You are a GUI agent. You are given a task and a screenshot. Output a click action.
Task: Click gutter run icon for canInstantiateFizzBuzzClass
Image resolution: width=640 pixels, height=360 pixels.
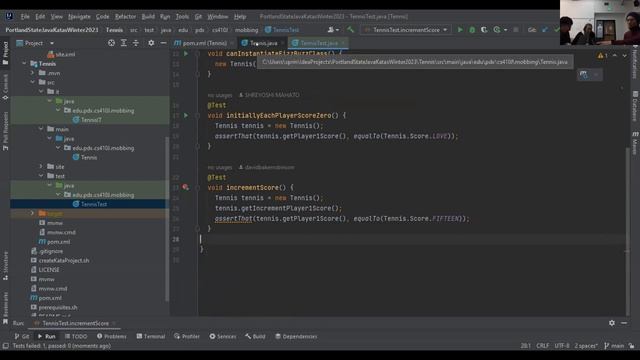pyautogui.click(x=186, y=53)
